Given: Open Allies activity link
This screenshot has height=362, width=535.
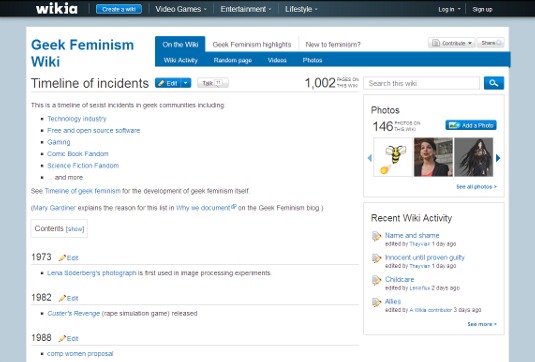Looking at the screenshot, I should pos(393,302).
